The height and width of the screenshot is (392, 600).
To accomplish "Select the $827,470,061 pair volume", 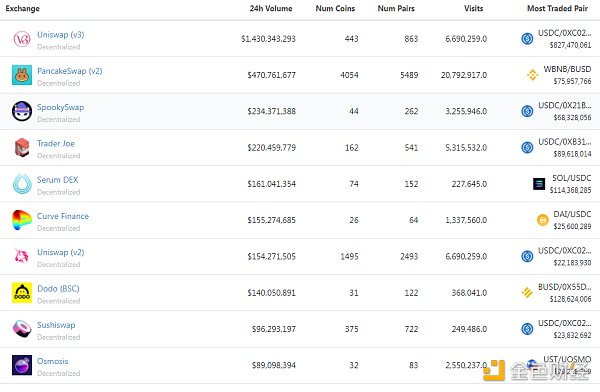I will (570, 45).
